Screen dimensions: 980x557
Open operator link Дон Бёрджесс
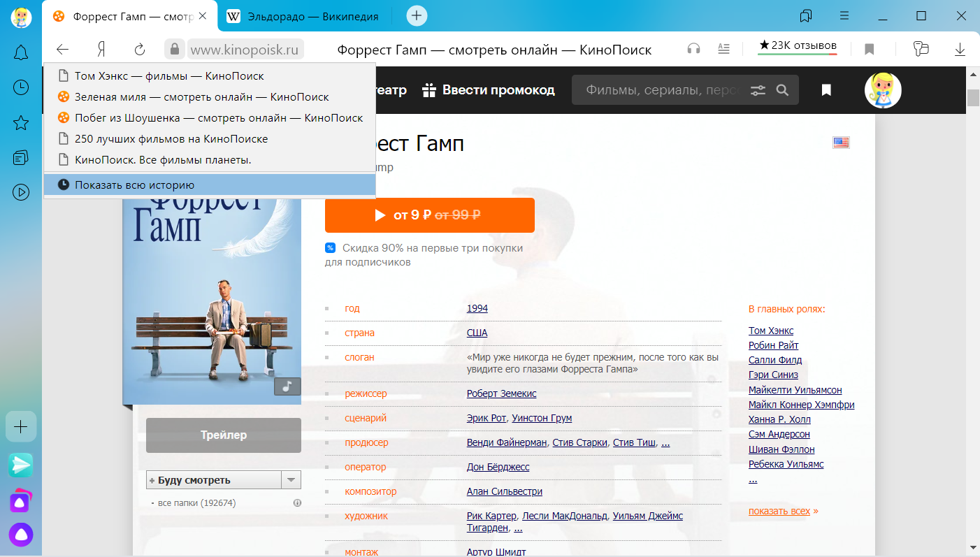coord(498,467)
